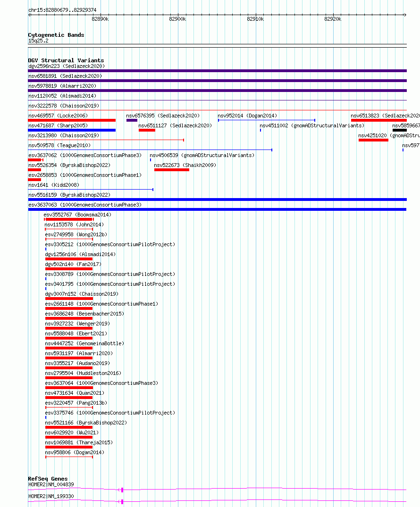The height and width of the screenshot is (507, 420).
Task: Select esv2658853 (1000GenomesConsortiumPhase1) label
Action: 85,175
